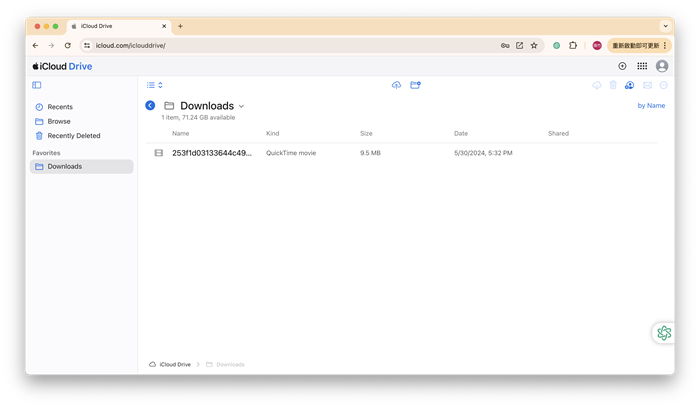Expand the Downloads folder title menu
Image resolution: width=700 pixels, height=408 pixels.
(242, 106)
